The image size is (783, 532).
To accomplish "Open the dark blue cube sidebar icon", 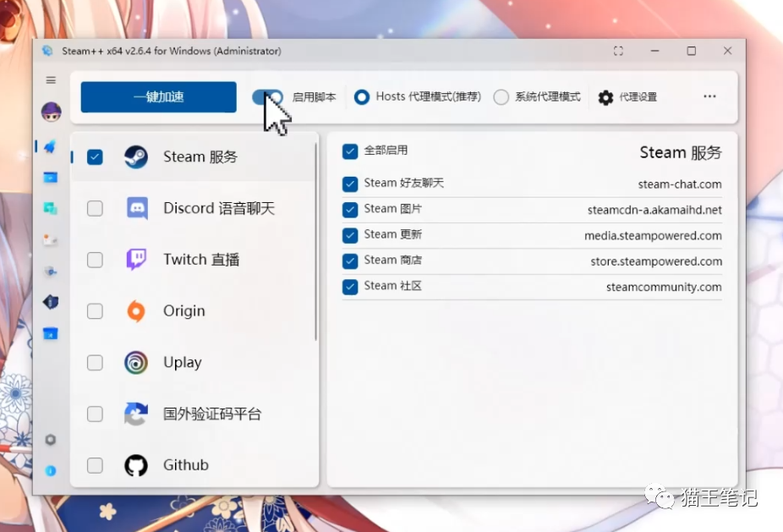I will pos(51,302).
